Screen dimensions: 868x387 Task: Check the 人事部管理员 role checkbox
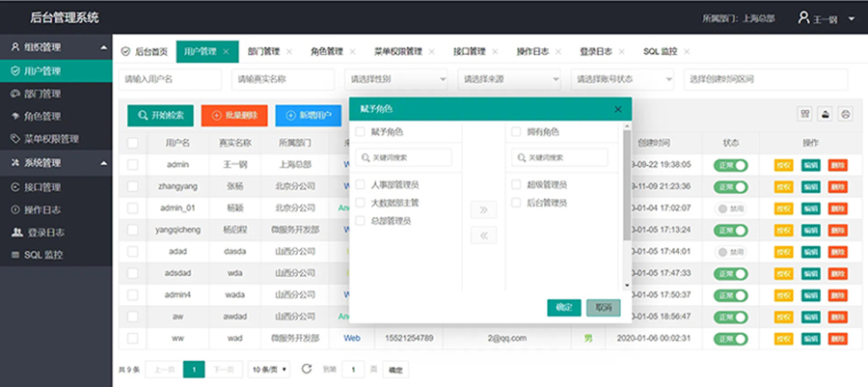[361, 183]
